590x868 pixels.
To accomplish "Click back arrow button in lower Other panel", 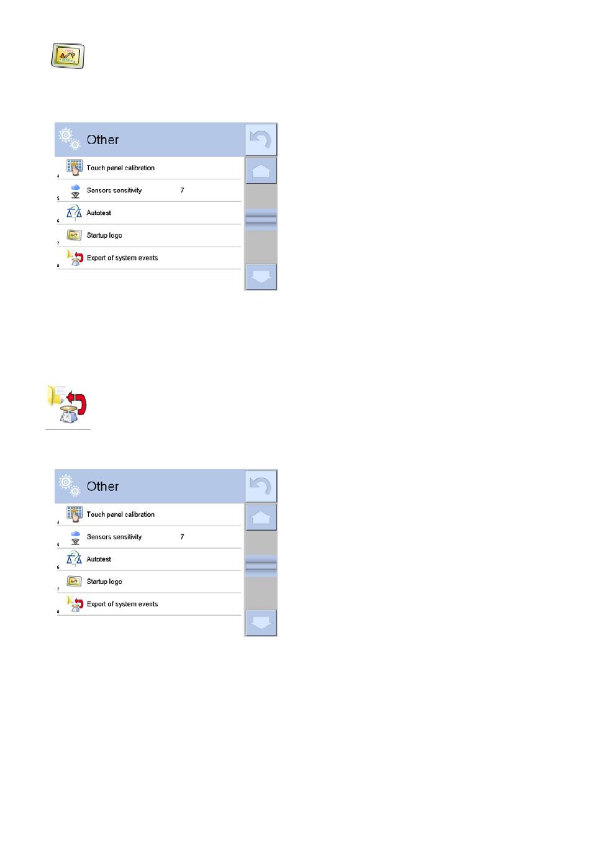I will click(x=261, y=487).
